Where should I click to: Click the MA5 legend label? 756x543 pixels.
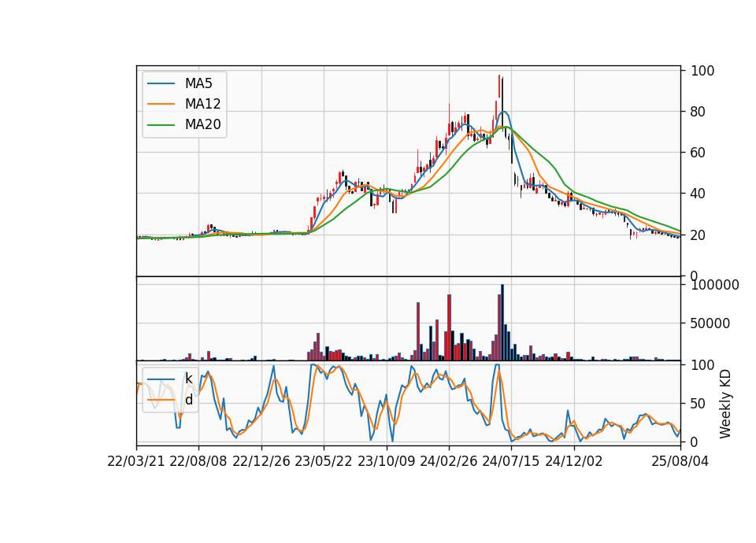tap(198, 83)
